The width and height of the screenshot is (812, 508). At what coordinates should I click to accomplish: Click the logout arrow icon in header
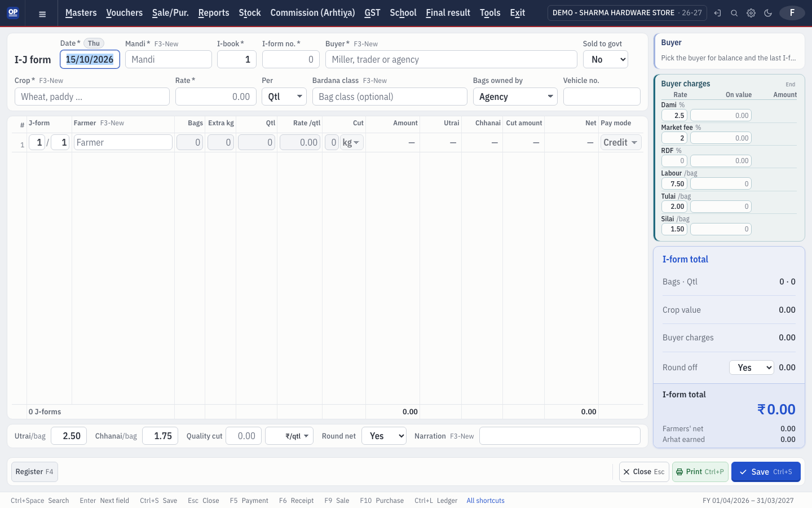717,13
